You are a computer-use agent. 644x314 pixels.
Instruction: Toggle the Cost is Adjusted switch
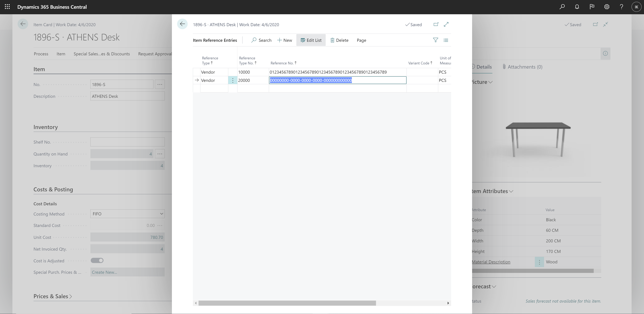coord(97,260)
